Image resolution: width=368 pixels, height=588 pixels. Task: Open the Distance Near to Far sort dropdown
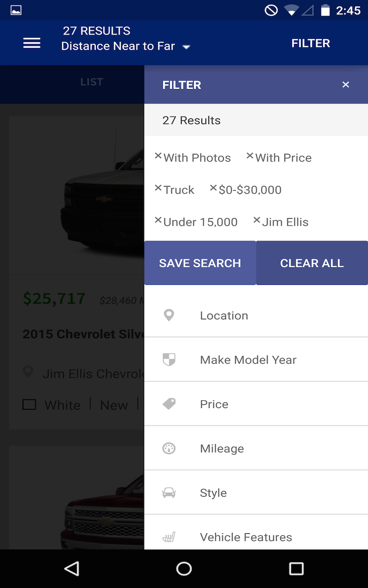[126, 46]
